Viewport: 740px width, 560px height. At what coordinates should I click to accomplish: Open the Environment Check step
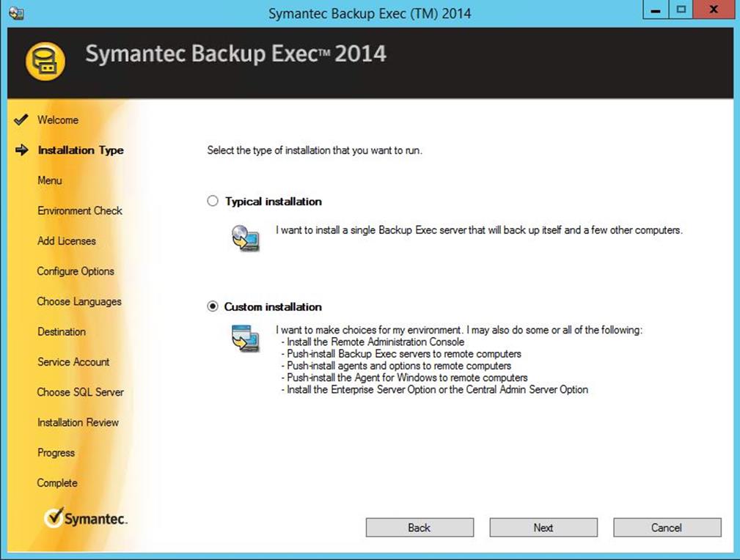click(80, 210)
